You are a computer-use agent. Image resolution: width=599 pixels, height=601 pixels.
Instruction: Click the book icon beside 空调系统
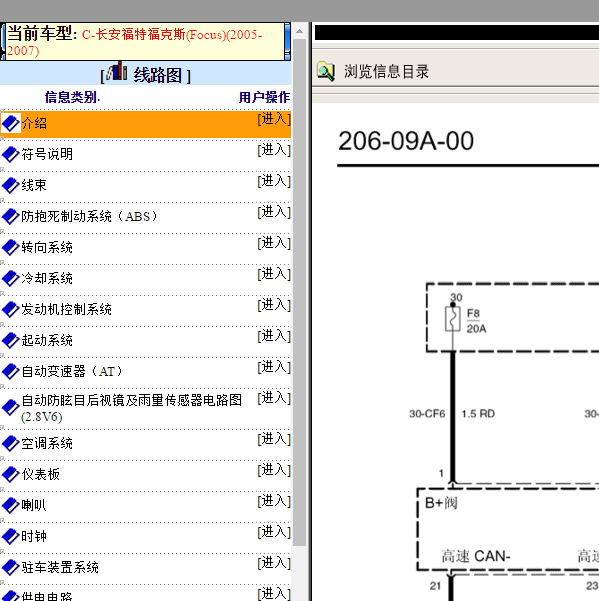pyautogui.click(x=11, y=443)
